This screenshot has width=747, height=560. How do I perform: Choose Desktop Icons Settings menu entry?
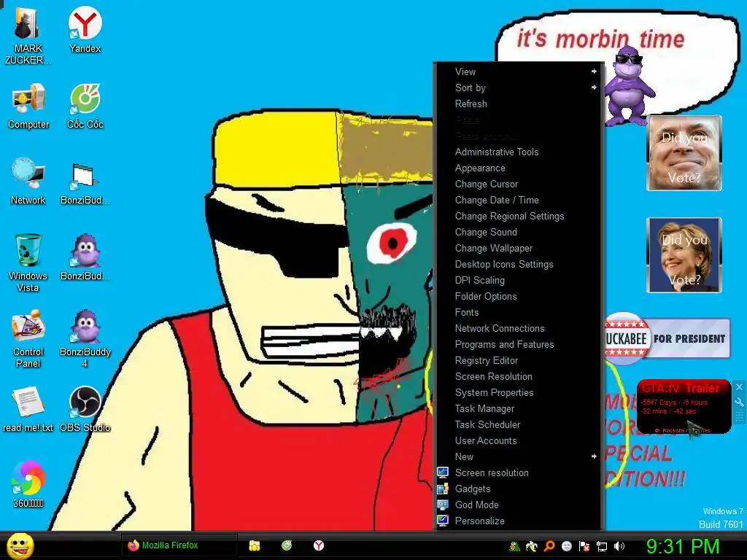[519, 264]
